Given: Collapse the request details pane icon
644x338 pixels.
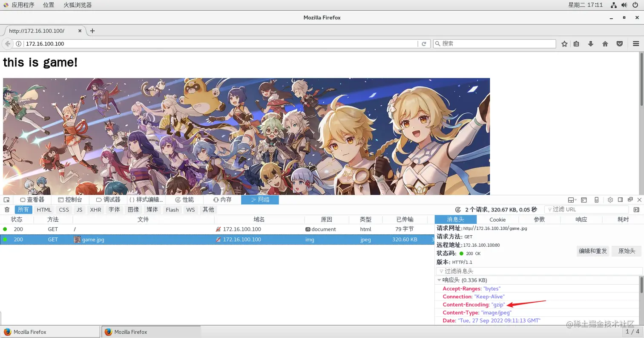Looking at the screenshot, I should pyautogui.click(x=636, y=210).
